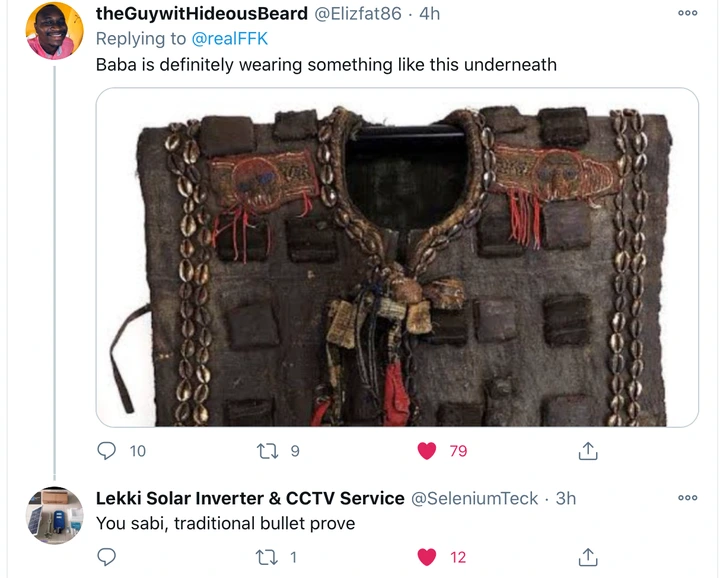
Task: Unlike the tweet with 12 likes
Action: pos(427,557)
